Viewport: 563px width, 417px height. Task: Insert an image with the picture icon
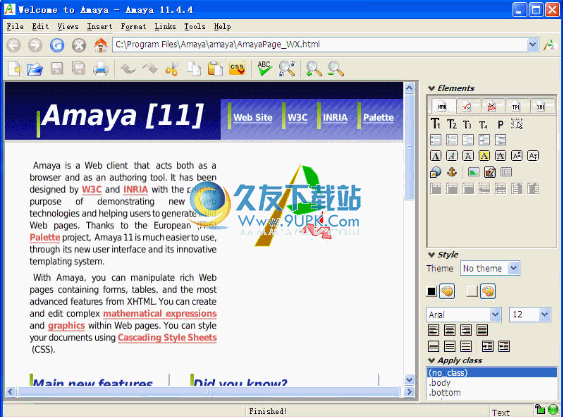[474, 172]
